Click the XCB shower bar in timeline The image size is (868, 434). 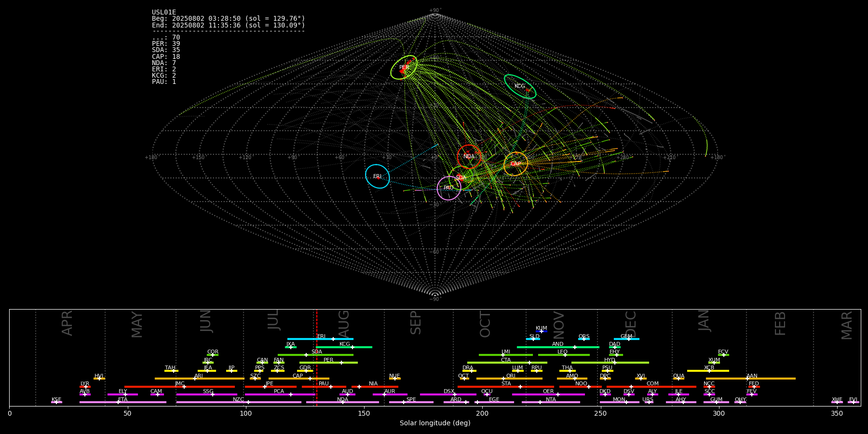pyautogui.click(x=708, y=371)
